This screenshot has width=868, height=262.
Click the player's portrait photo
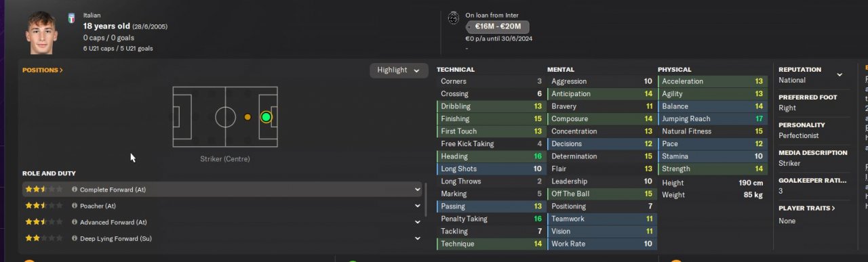tap(43, 32)
